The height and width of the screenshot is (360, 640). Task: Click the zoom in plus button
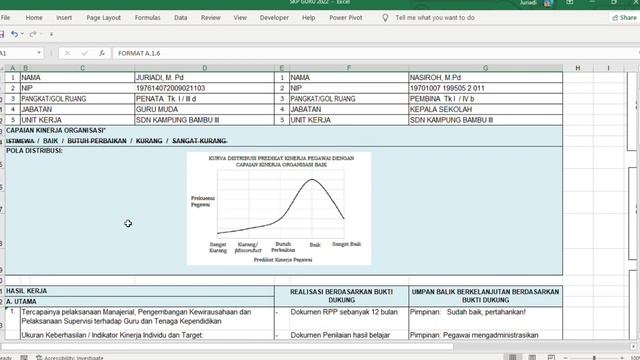(x=622, y=358)
